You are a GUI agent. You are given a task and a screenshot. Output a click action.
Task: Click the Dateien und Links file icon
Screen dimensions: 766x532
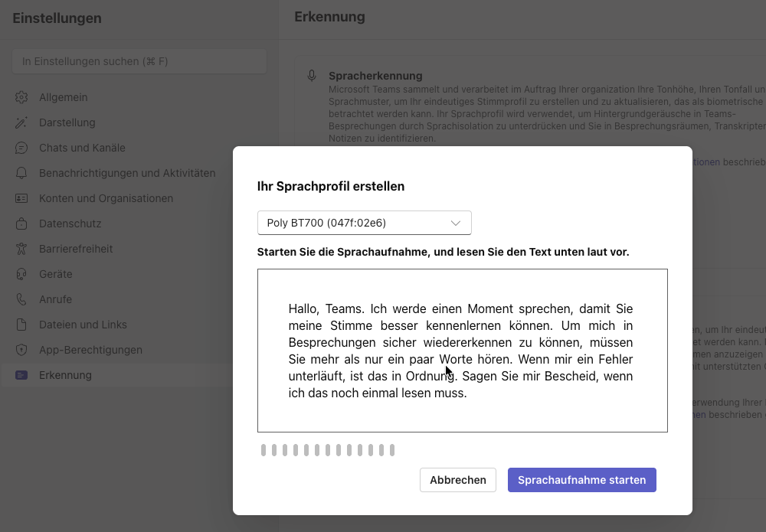coord(21,325)
